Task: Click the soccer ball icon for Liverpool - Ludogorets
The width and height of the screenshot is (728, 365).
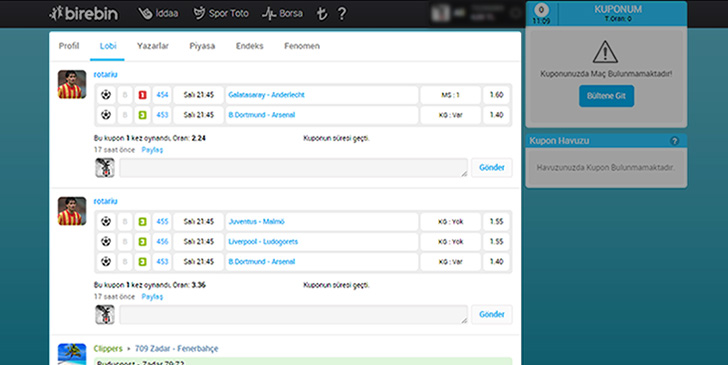Action: 106,241
